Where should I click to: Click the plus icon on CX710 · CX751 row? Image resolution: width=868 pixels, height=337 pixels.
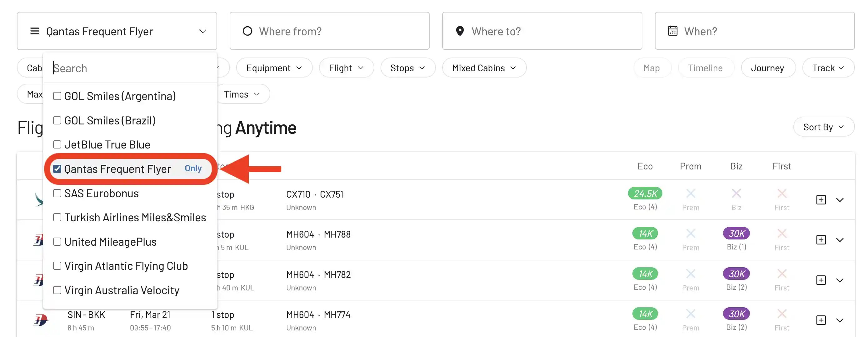point(821,200)
